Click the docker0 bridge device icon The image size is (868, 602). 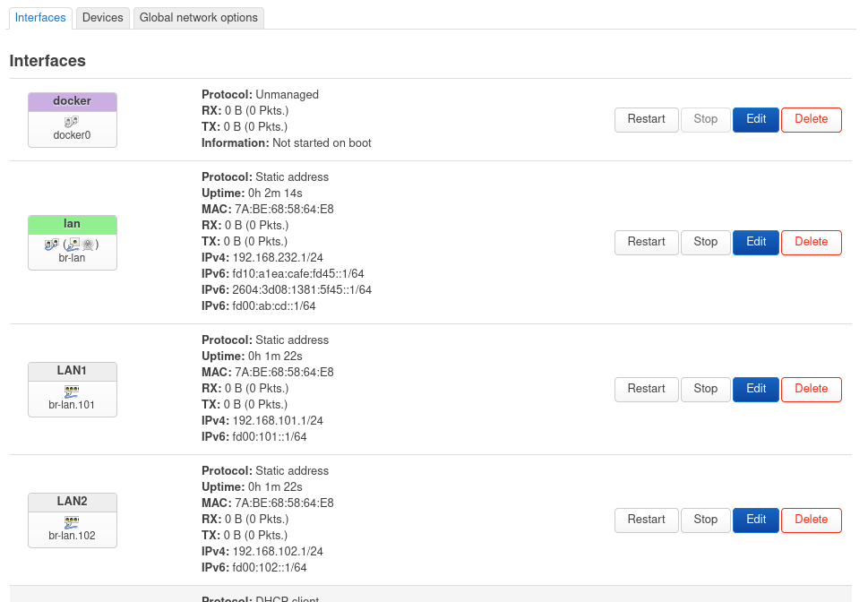point(72,120)
